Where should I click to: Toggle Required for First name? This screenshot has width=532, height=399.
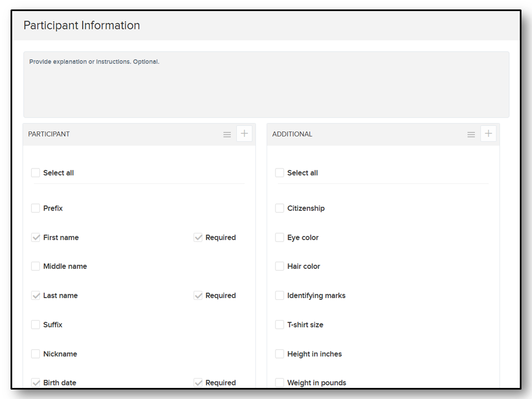point(198,237)
